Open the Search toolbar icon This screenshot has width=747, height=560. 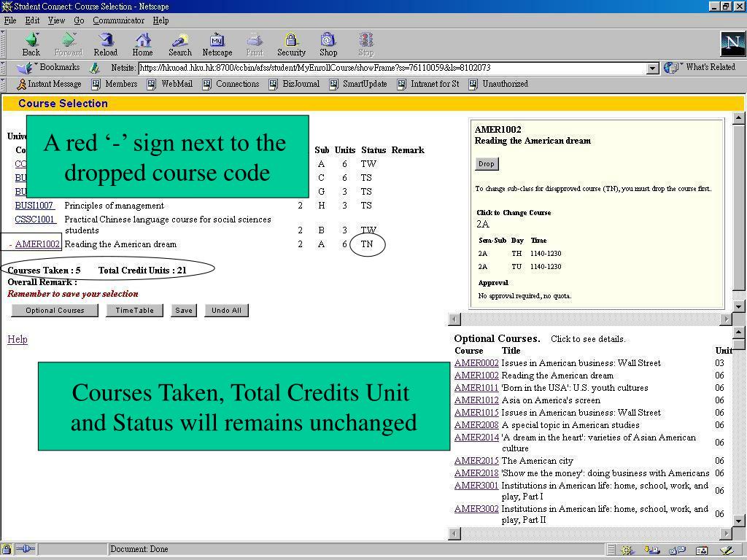[179, 40]
